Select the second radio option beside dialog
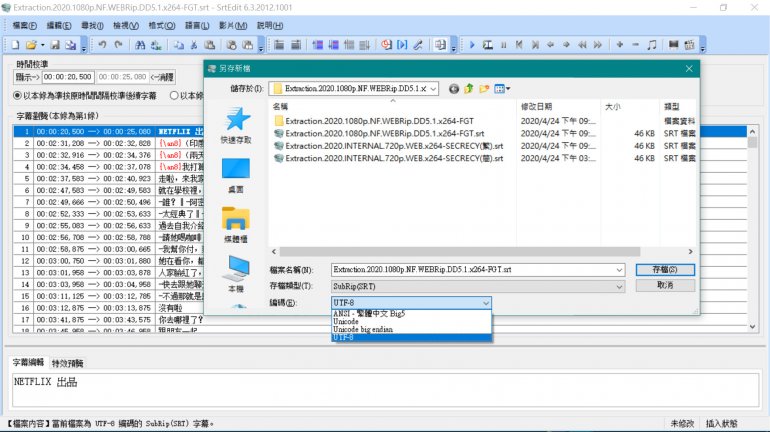 (x=174, y=96)
